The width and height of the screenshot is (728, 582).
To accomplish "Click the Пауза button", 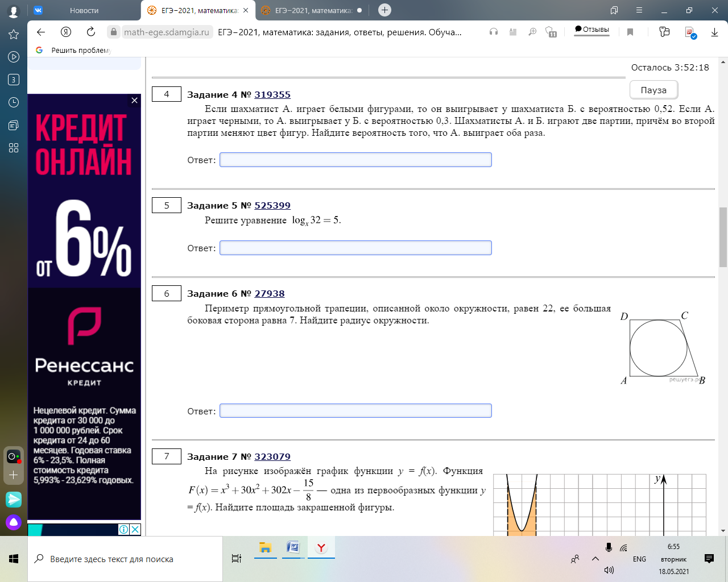I will point(653,90).
